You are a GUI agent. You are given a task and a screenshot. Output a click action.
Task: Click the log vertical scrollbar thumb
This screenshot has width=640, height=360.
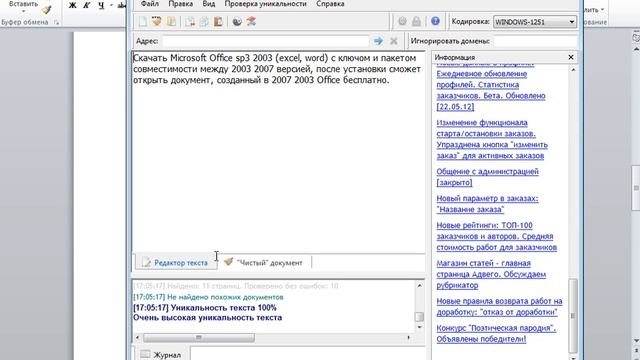point(419,317)
